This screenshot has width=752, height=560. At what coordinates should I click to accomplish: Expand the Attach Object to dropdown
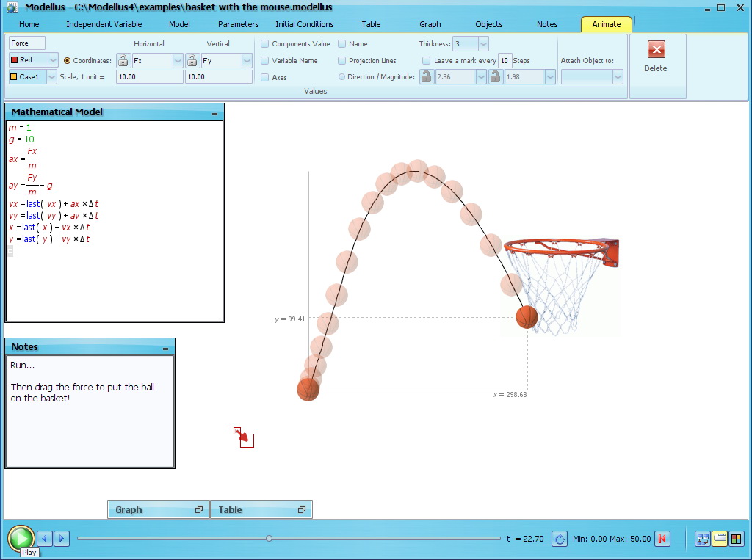[618, 76]
